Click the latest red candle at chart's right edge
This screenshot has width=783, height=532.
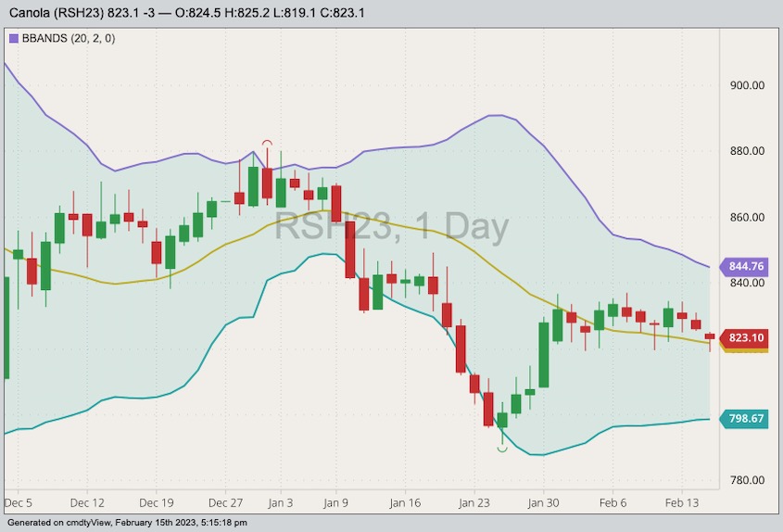click(x=710, y=336)
